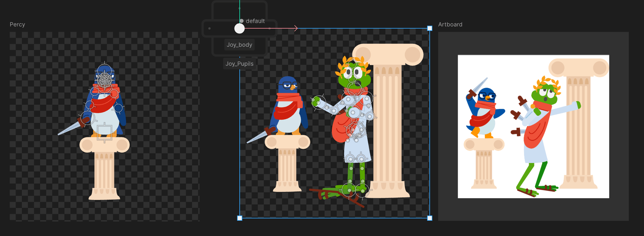Select the artboard titled Artboard

[x=450, y=25]
